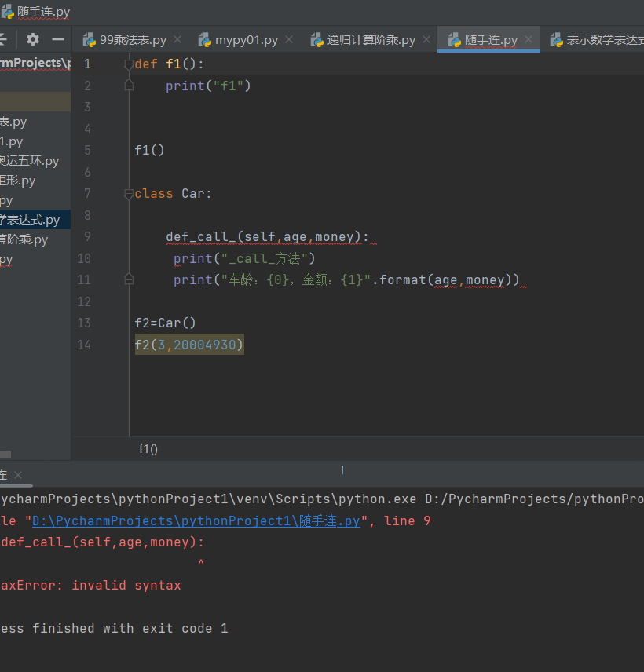Switch to the mypy01.py tab

[x=247, y=40]
